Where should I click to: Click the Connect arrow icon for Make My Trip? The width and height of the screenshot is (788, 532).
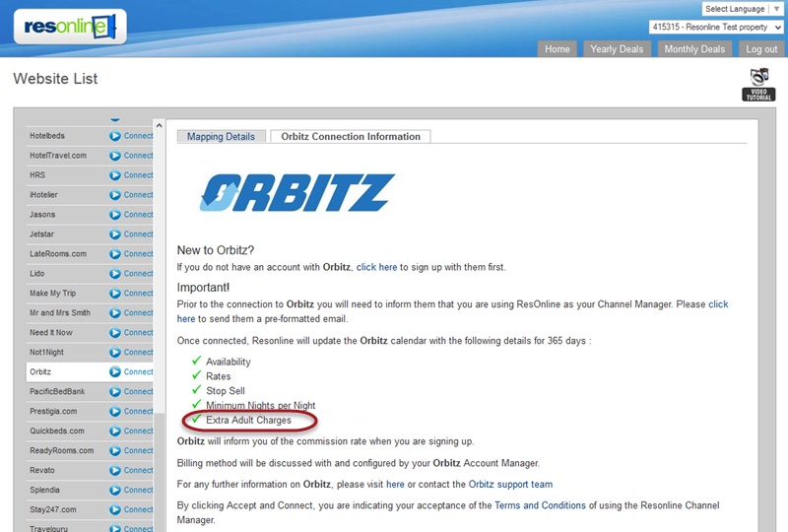click(115, 294)
